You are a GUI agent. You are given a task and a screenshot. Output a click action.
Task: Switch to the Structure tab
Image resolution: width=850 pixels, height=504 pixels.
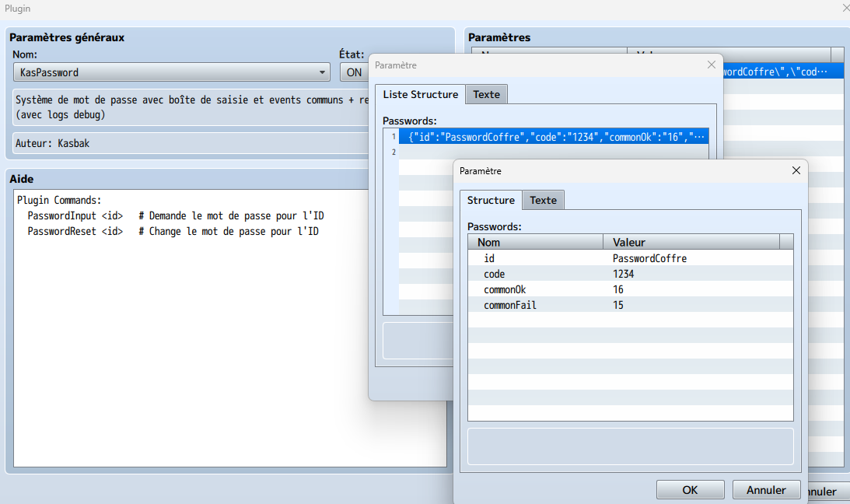(x=491, y=200)
